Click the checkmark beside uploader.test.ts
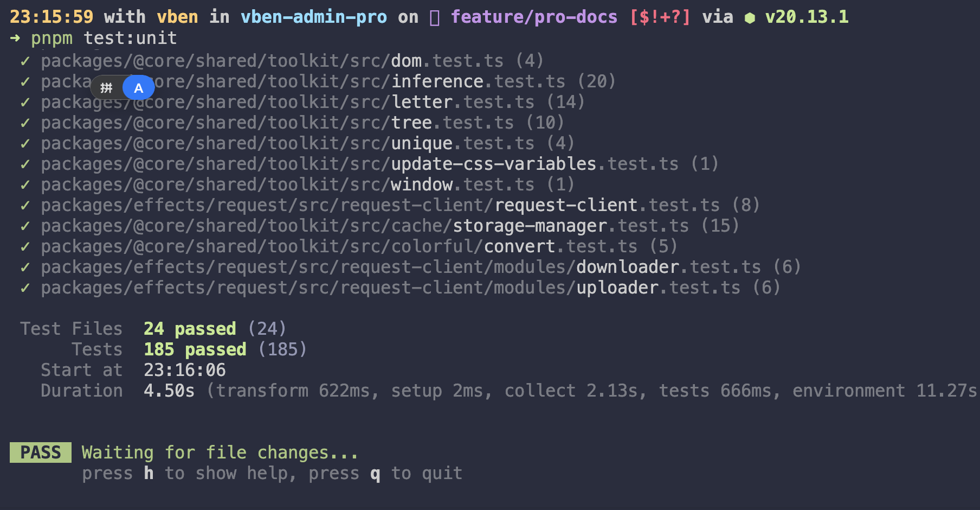The width and height of the screenshot is (980, 510). click(25, 288)
